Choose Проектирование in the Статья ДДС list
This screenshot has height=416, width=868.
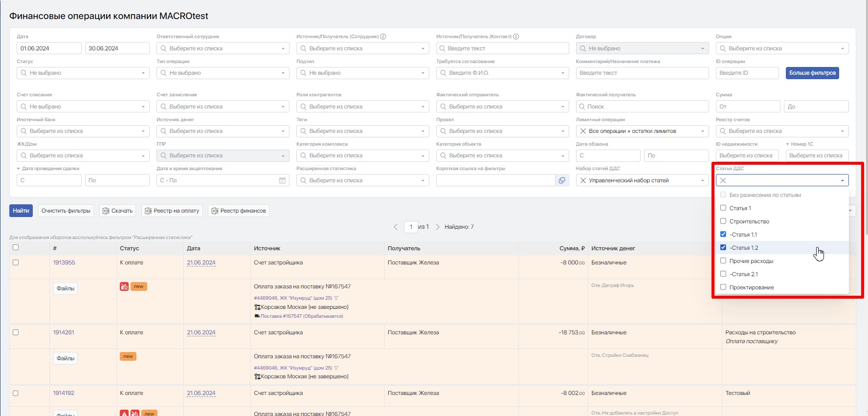(723, 287)
